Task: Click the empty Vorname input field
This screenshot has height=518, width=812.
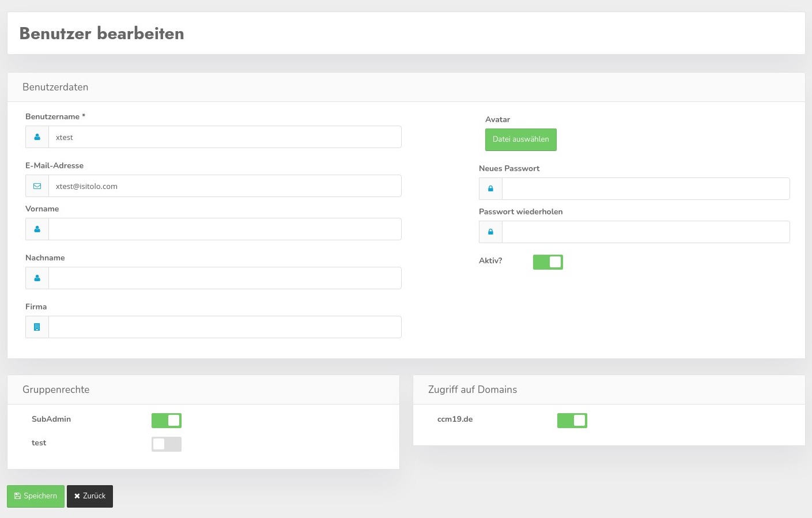Action: coord(225,229)
